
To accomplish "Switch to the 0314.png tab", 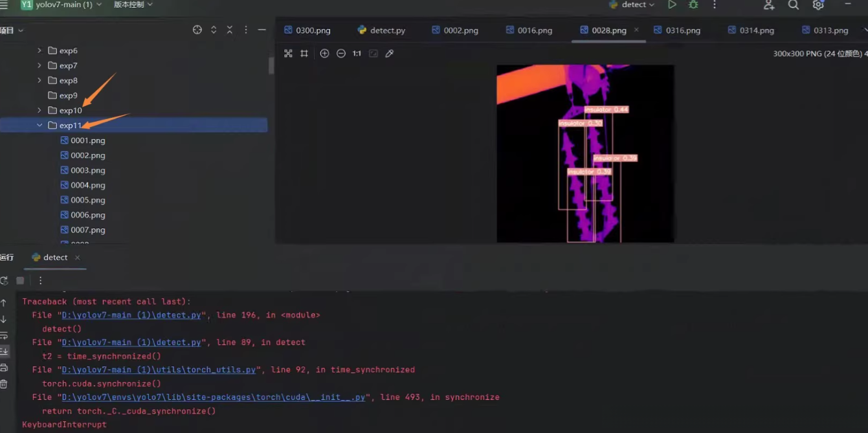I will (751, 30).
